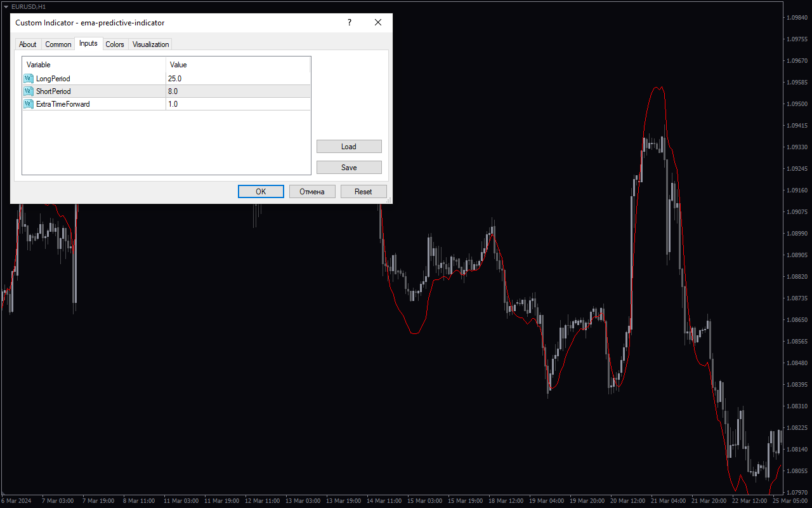The width and height of the screenshot is (812, 508).
Task: Click the help question mark button
Action: tap(349, 23)
